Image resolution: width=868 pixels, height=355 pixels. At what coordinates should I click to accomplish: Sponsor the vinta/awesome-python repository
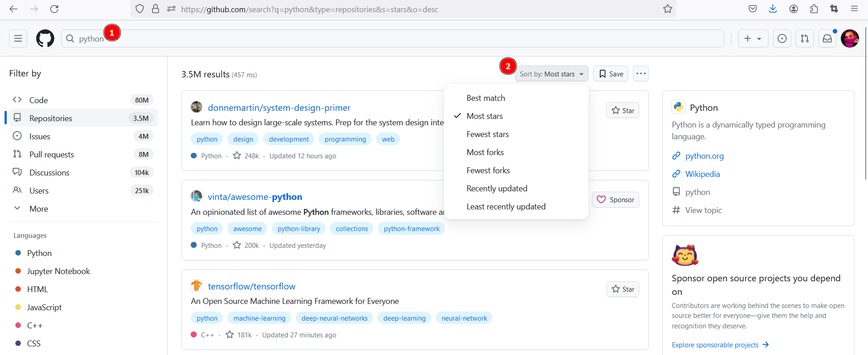click(615, 200)
